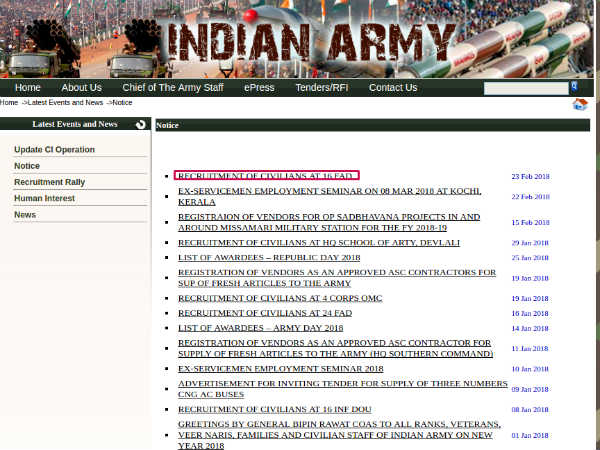
Task: Open ASC Contractors sup of fresh articles notice
Action: point(337,278)
